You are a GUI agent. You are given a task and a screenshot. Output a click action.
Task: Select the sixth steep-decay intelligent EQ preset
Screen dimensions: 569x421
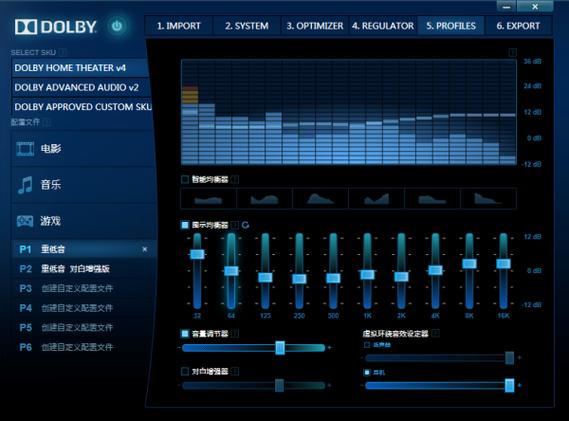[488, 199]
